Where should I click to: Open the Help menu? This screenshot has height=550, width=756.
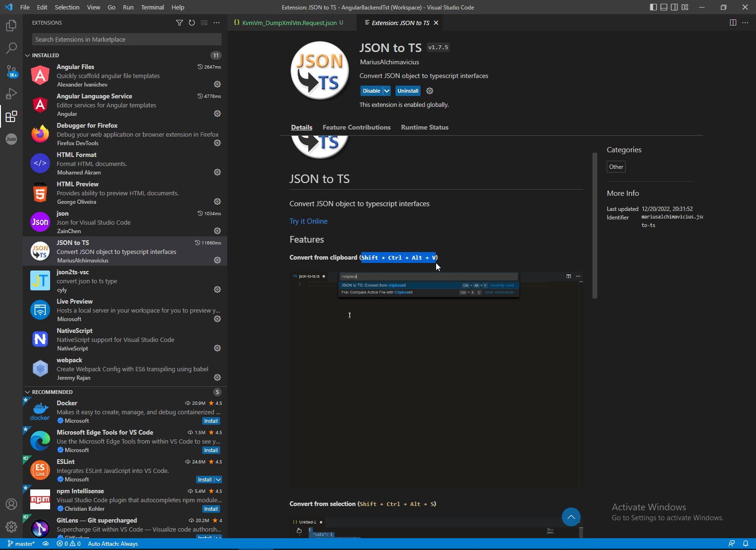click(178, 7)
